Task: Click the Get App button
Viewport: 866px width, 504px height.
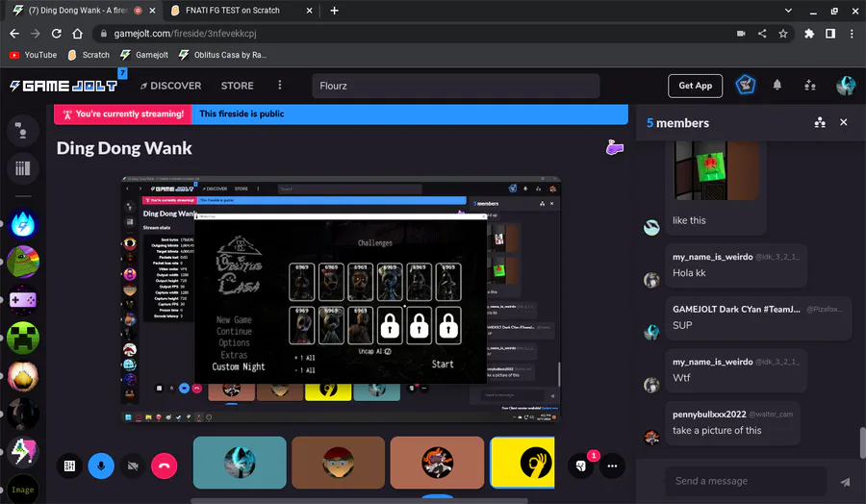Action: coord(695,86)
